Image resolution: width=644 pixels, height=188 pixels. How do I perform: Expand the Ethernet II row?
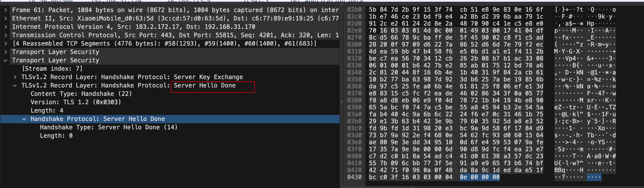pyautogui.click(x=6, y=18)
